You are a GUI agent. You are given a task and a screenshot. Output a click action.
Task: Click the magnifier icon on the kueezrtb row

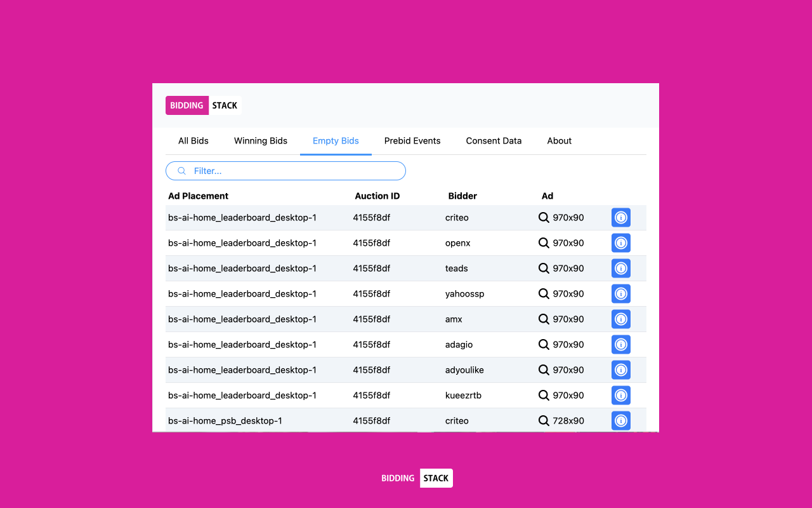click(x=544, y=395)
